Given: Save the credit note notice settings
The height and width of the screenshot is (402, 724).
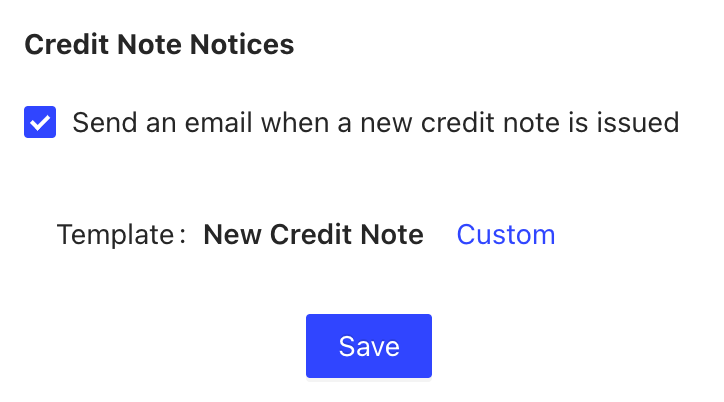Looking at the screenshot, I should click(368, 346).
